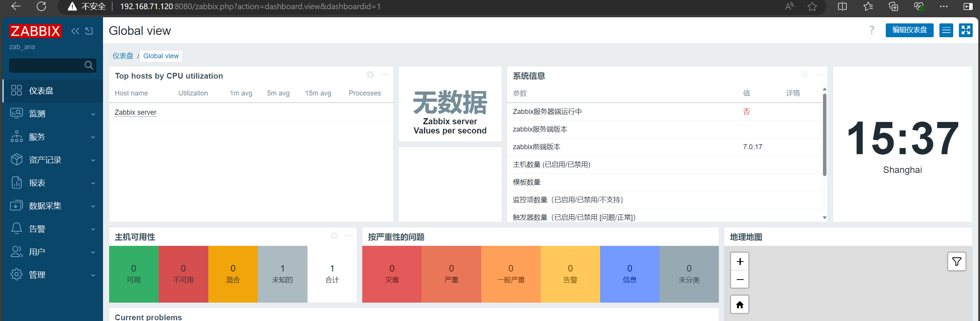The image size is (980, 321).
Task: Click the 数据采集 data collection icon
Action: pos(16,206)
